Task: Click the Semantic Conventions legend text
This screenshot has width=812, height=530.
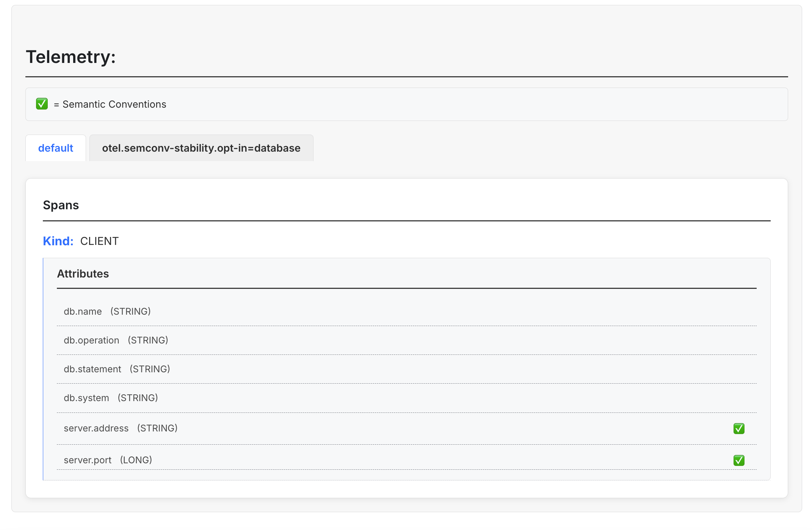Action: pos(114,104)
